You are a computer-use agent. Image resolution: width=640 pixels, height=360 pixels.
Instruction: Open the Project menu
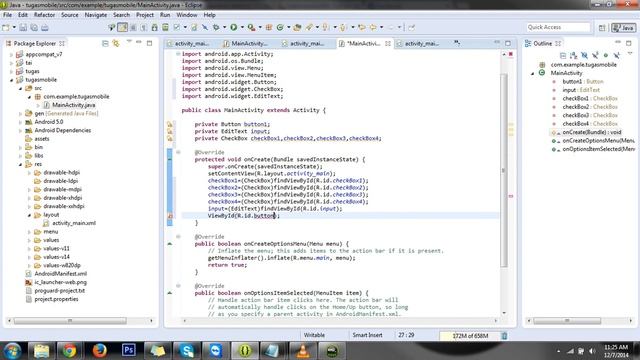pos(145,15)
